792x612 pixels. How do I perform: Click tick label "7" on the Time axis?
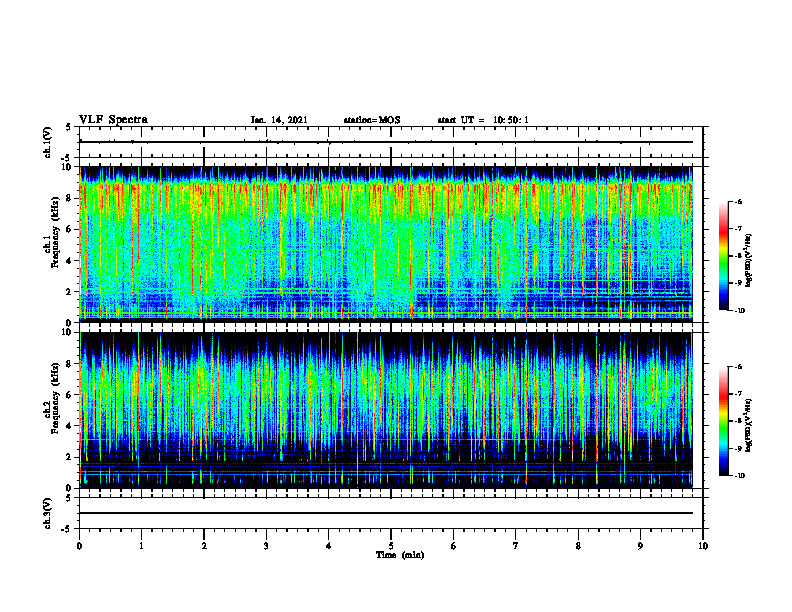(516, 546)
